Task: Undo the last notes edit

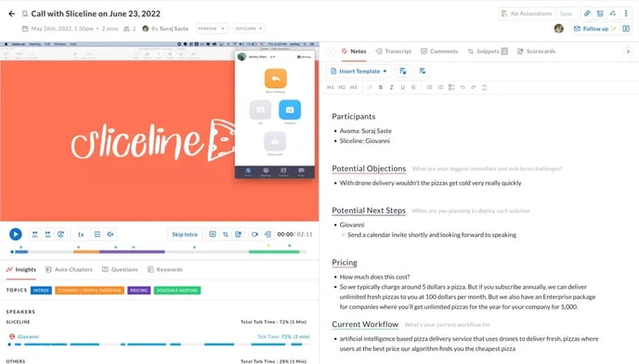Action: click(463, 87)
